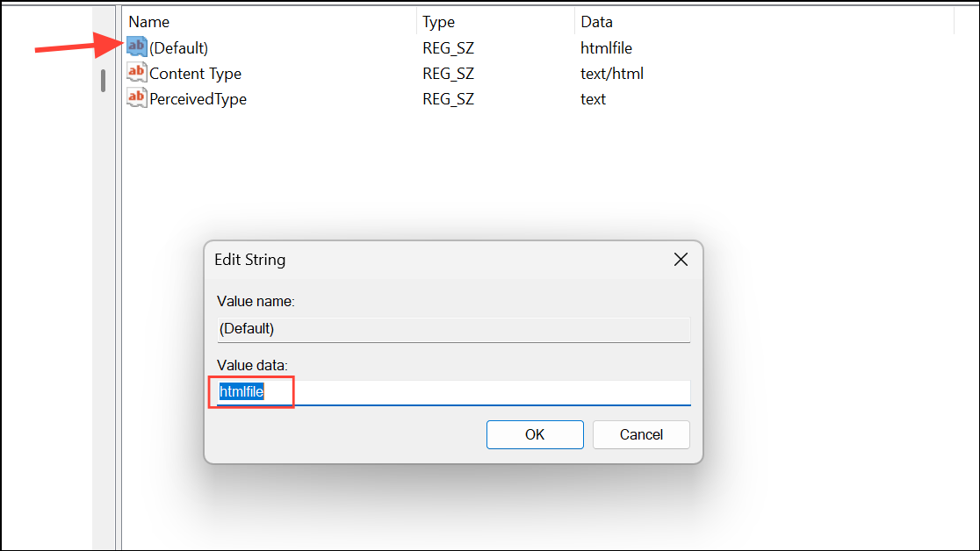Viewport: 980px width, 551px height.
Task: Click the Edit String title bar
Action: pos(437,260)
